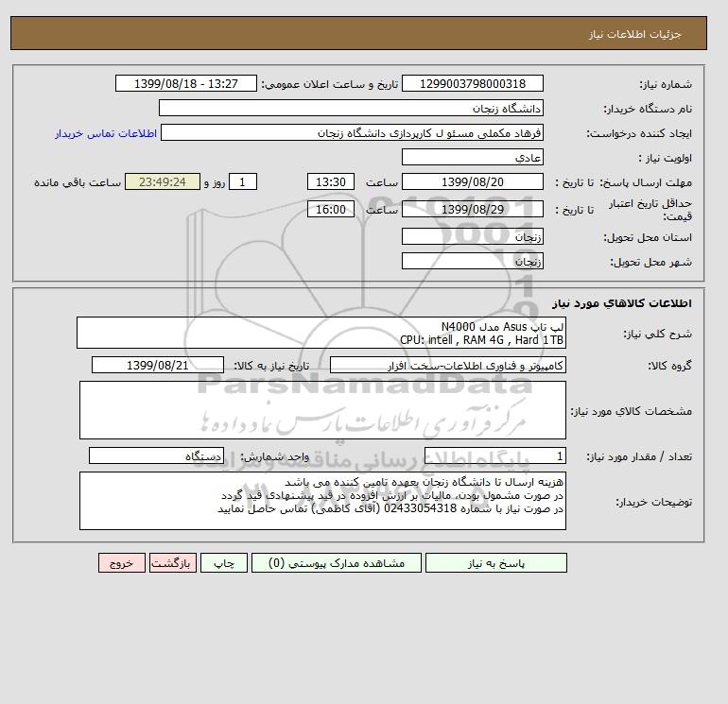This screenshot has height=704, width=728.
Task: Click the چاپ print button
Action: point(224,563)
